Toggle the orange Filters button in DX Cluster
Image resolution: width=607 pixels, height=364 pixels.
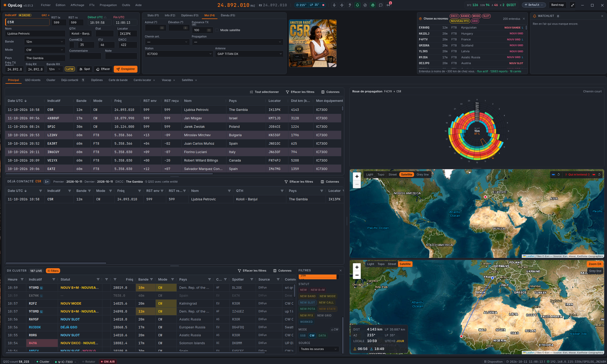point(53,271)
